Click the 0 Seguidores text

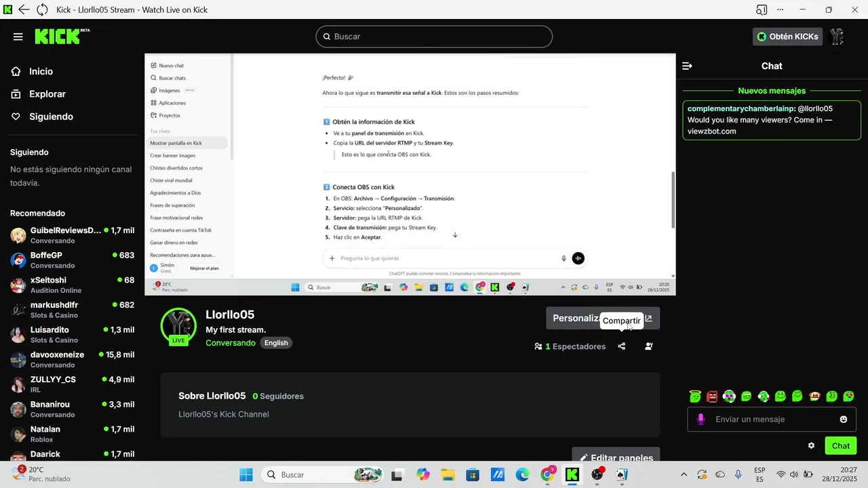coord(278,396)
